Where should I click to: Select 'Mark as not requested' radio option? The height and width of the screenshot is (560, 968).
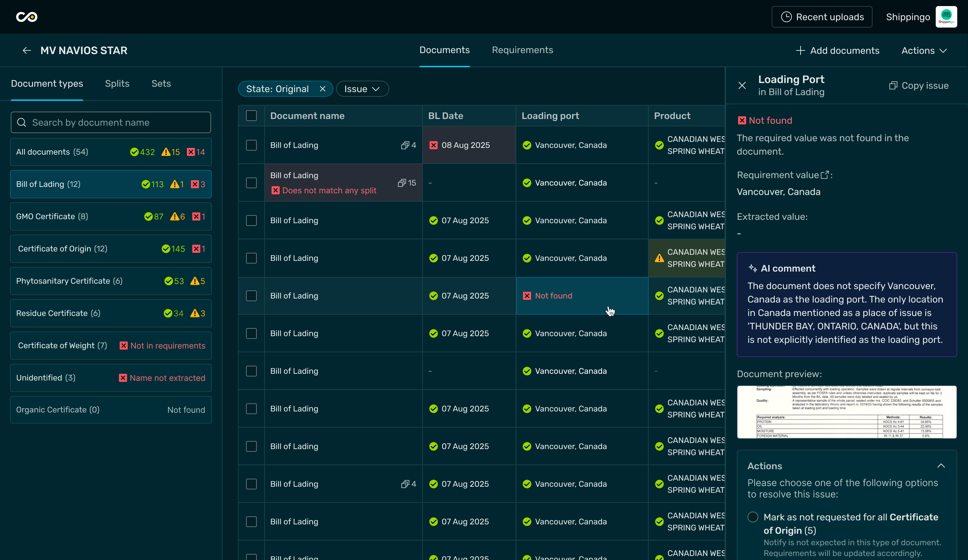(753, 517)
